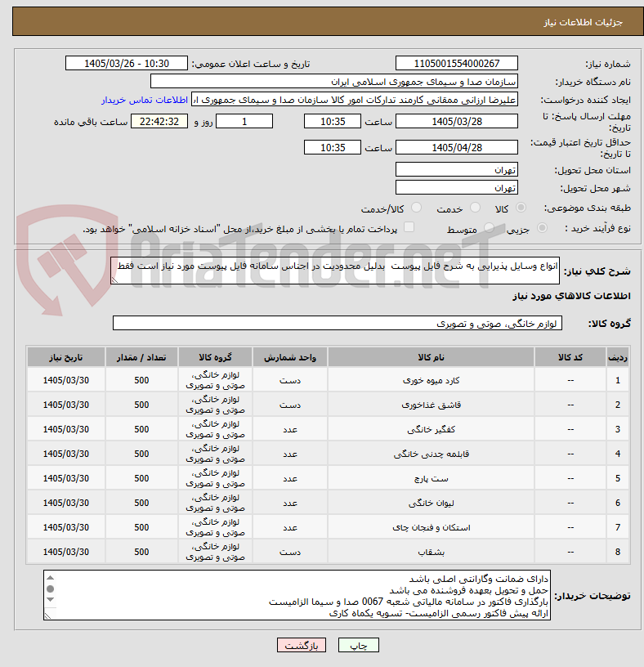Image resolution: width=644 pixels, height=667 pixels.
Task: Click the price validity date 1405/04/28 field
Action: 456,148
